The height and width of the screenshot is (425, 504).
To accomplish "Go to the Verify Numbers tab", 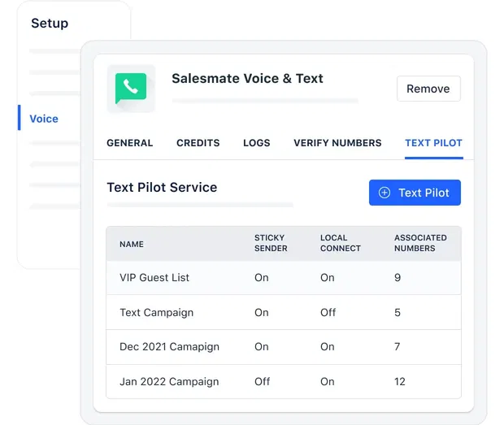I will (x=337, y=143).
